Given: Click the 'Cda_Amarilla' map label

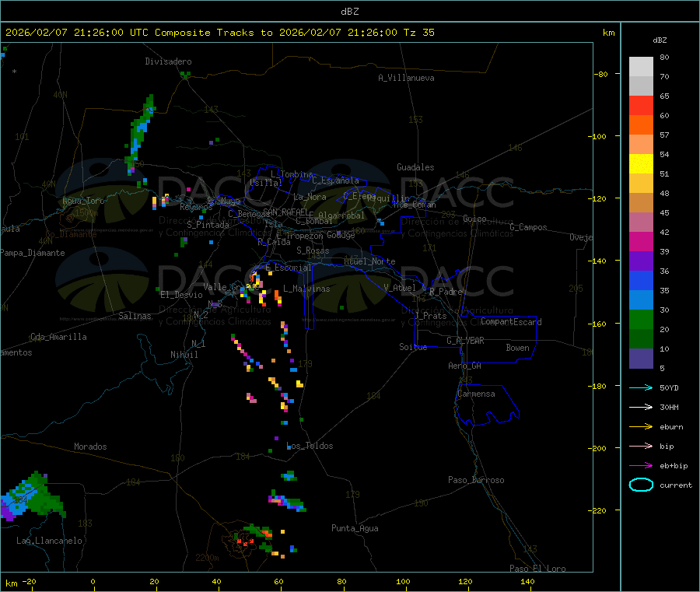Looking at the screenshot, I should (x=58, y=337).
